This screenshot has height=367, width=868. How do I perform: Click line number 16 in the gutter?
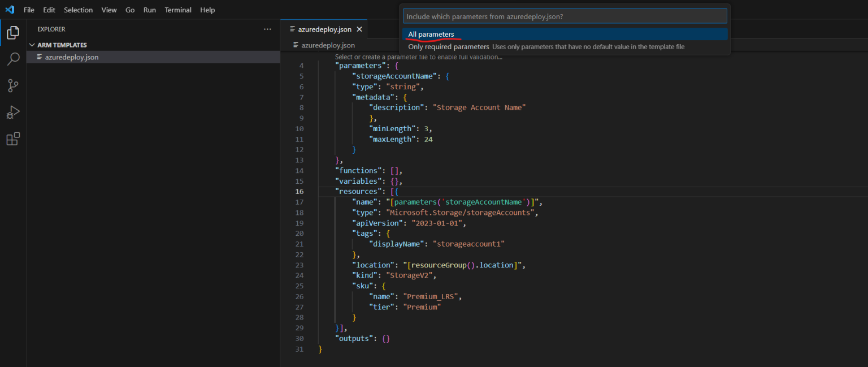[300, 191]
